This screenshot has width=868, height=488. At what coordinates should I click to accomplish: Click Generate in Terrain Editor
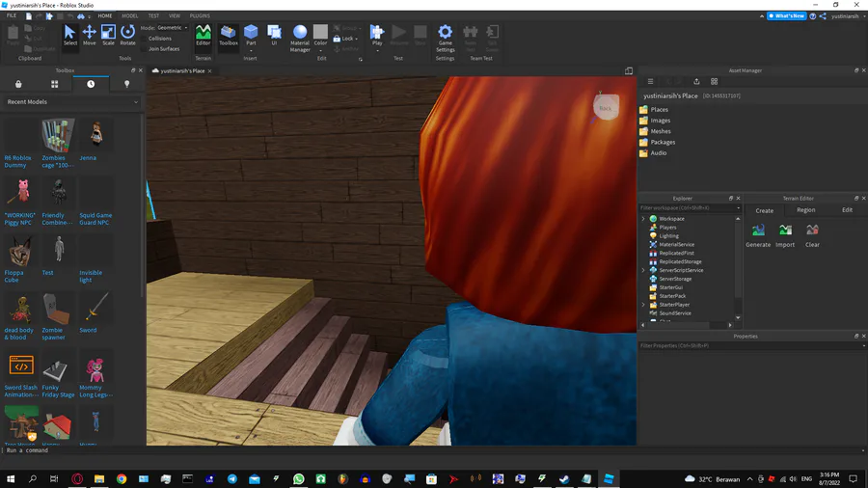(758, 235)
